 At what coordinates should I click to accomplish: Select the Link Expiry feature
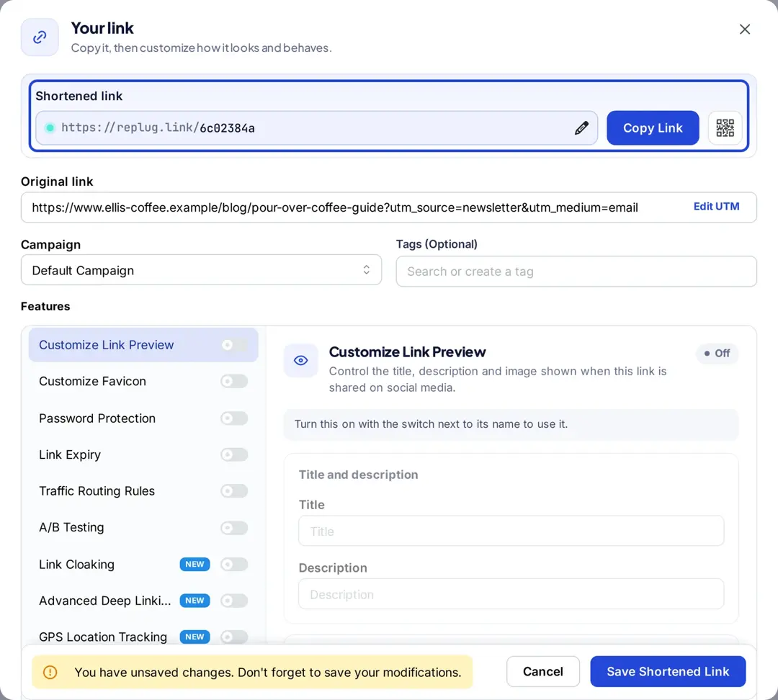[143, 454]
